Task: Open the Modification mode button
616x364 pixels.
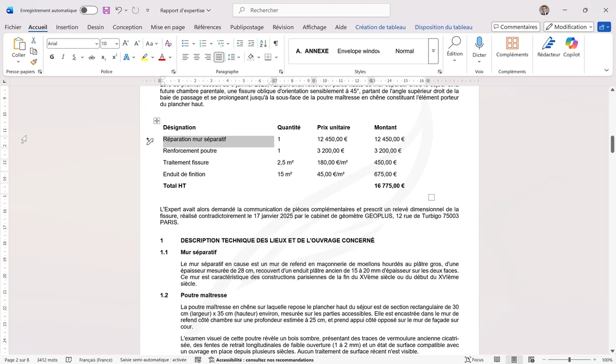Action: point(568,27)
